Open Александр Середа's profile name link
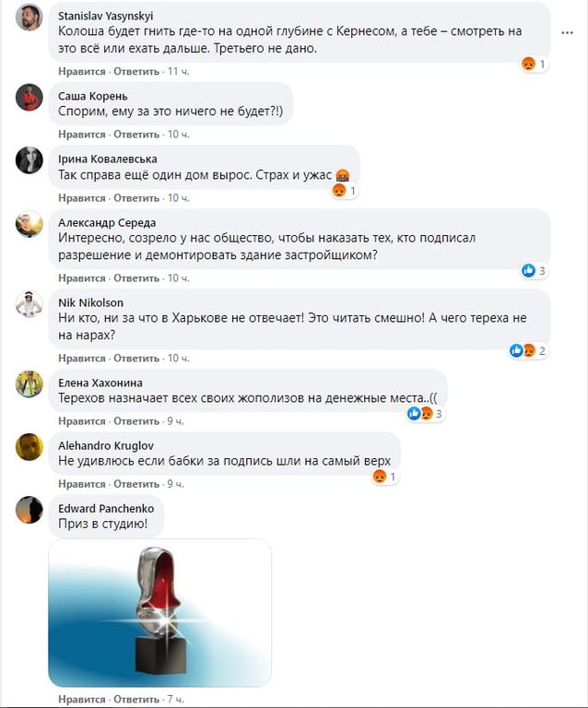Viewport: 588px width, 708px height. 107,222
